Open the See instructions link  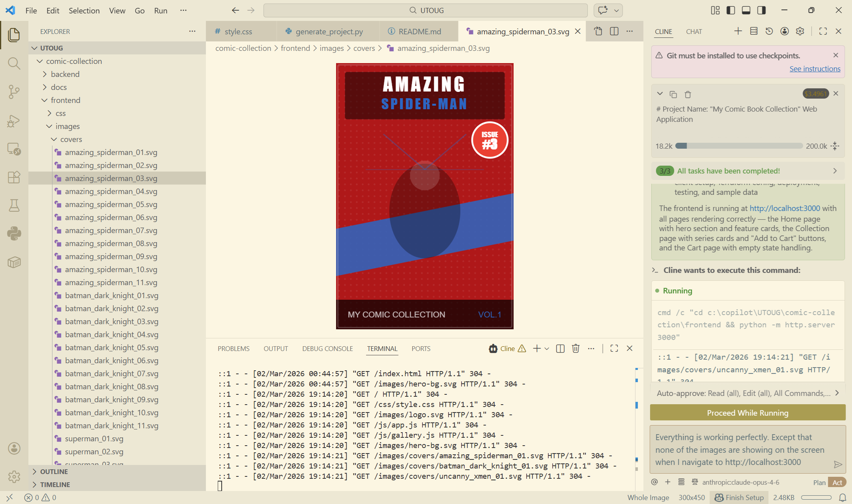pyautogui.click(x=815, y=69)
